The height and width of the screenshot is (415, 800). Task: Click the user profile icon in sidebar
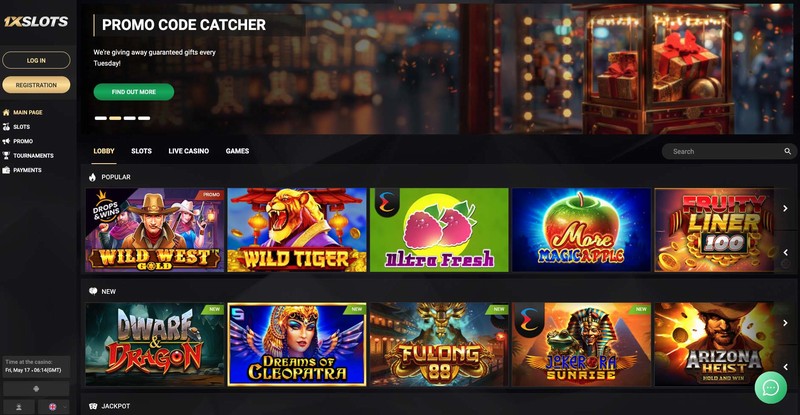(19, 407)
